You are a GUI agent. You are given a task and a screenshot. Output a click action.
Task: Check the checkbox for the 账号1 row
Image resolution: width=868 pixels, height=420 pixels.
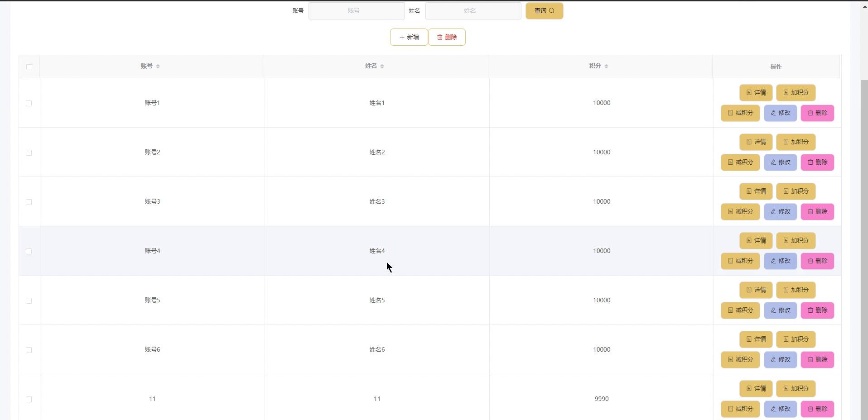pyautogui.click(x=29, y=103)
